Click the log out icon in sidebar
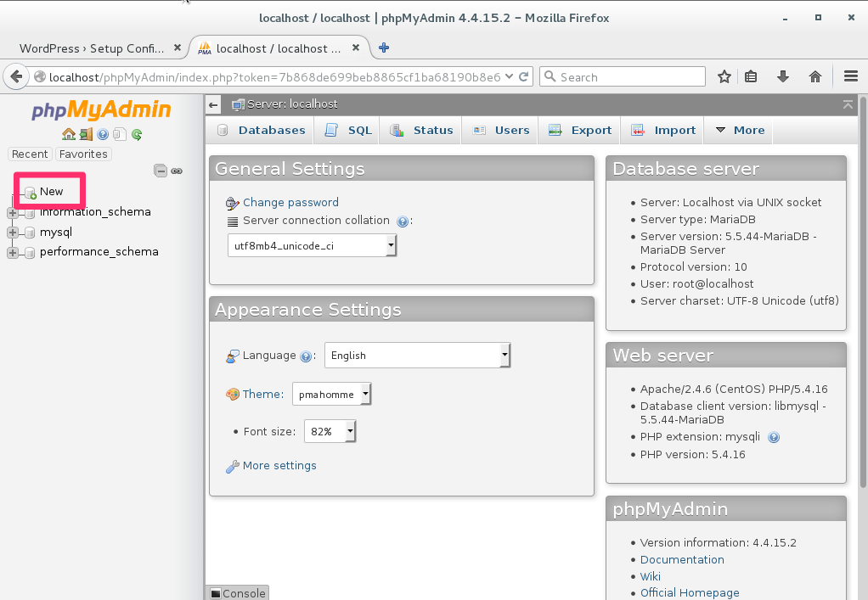The width and height of the screenshot is (868, 600). (x=86, y=134)
